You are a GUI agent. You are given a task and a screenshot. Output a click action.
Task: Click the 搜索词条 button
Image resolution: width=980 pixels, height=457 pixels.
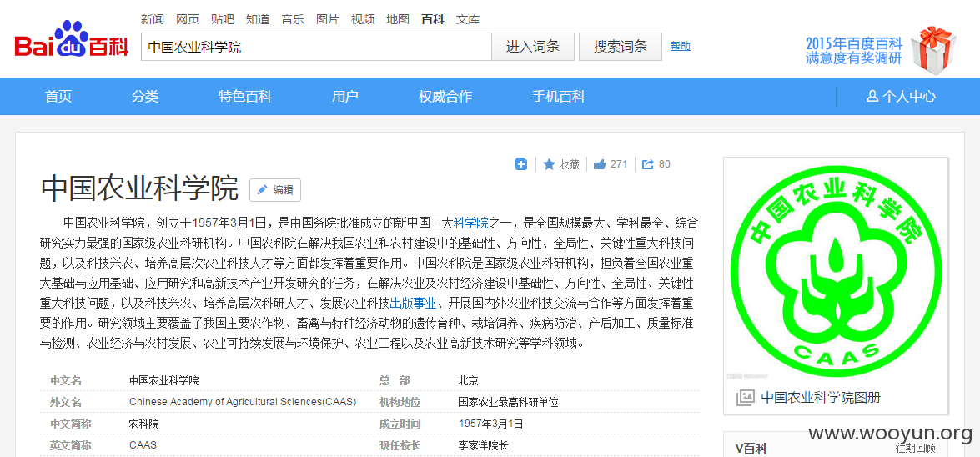tap(620, 47)
